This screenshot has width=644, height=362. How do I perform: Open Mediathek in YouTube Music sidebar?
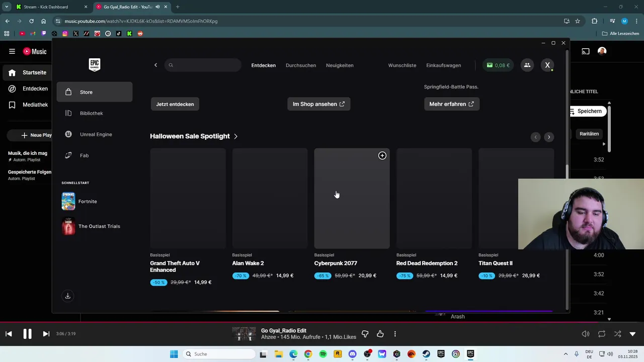point(28,105)
